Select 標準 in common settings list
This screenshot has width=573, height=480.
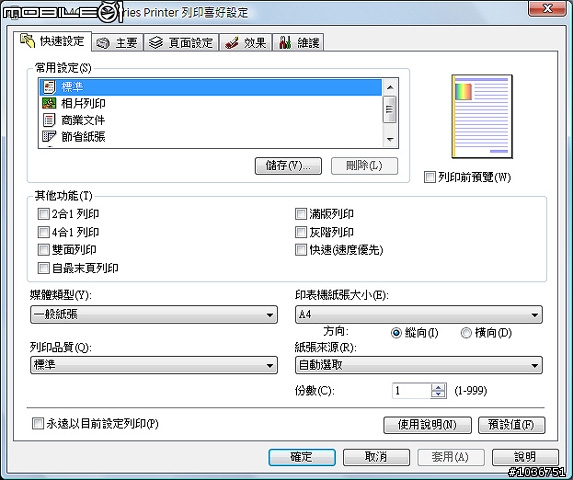pos(210,87)
